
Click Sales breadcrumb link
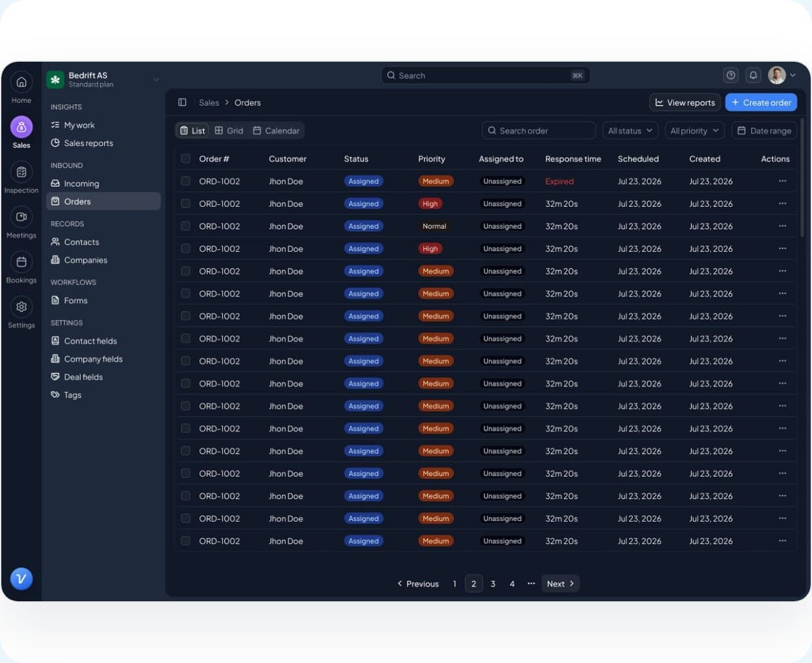tap(209, 102)
